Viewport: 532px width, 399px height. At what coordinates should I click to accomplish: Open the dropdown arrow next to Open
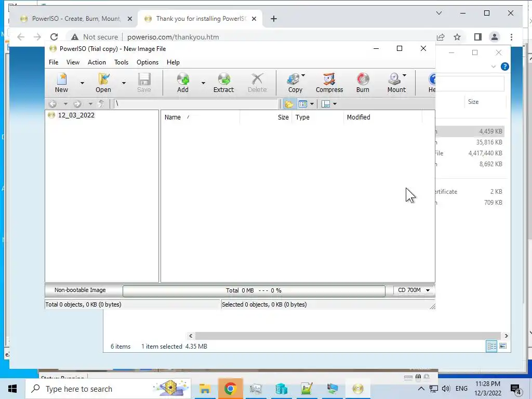tap(124, 83)
